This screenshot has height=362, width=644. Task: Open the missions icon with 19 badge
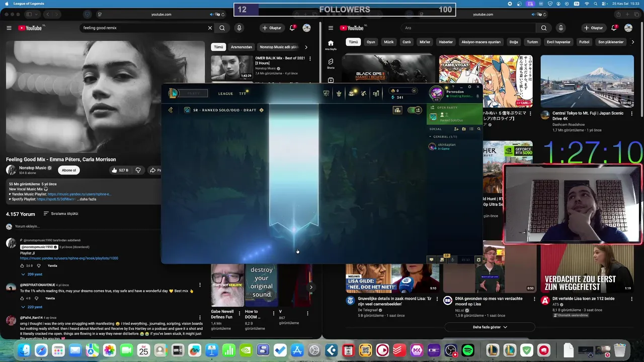pyautogui.click(x=442, y=259)
